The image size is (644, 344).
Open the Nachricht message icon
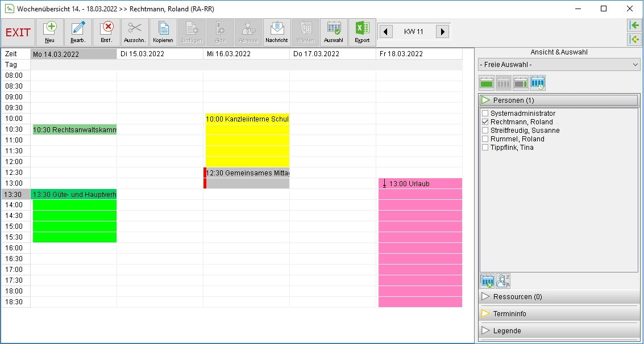(277, 32)
